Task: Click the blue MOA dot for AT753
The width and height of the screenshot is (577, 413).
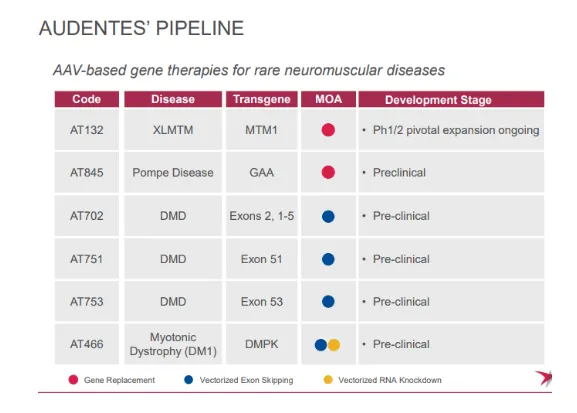Action: click(x=328, y=301)
